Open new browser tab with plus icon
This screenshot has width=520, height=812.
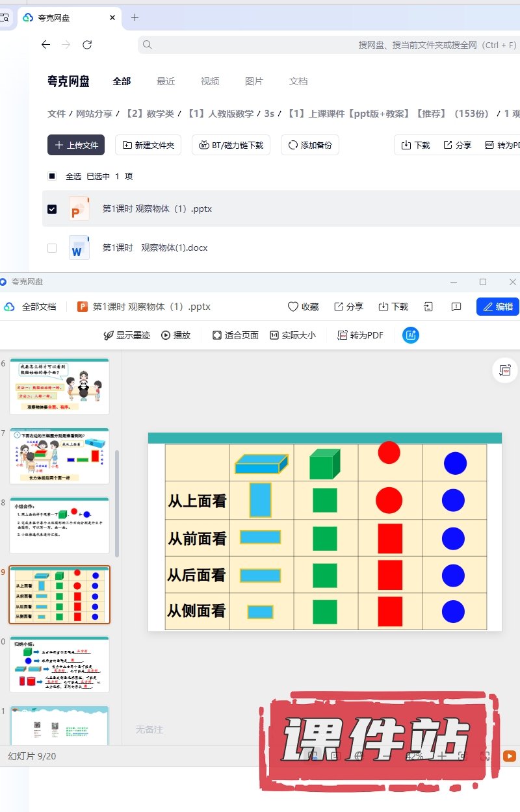click(135, 18)
